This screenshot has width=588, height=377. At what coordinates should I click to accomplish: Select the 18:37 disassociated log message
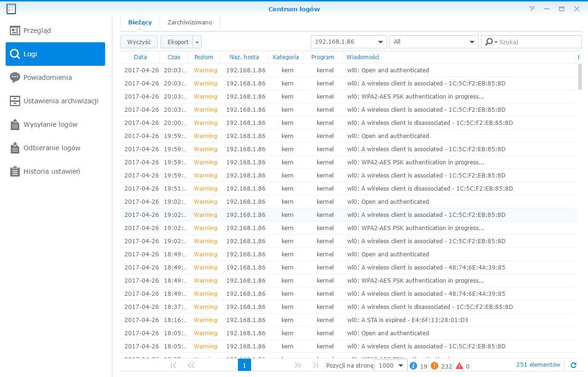[x=430, y=307]
